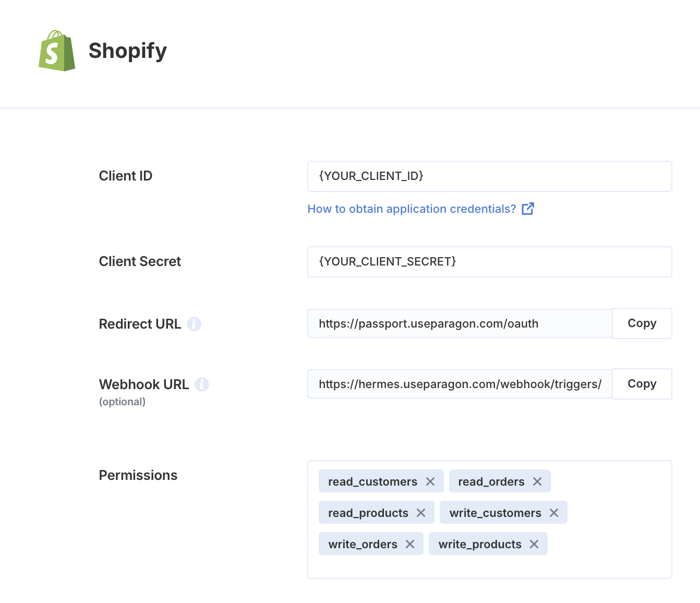700x603 pixels.
Task: Open the info icon beside Webhook URL
Action: point(202,384)
